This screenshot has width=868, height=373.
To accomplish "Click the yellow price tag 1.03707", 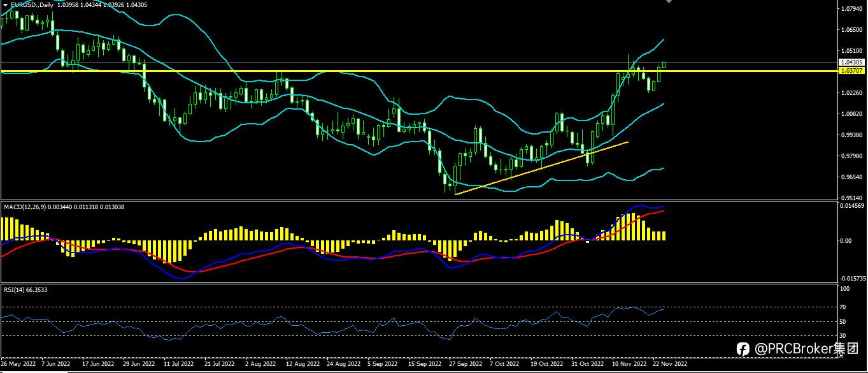I will [852, 71].
